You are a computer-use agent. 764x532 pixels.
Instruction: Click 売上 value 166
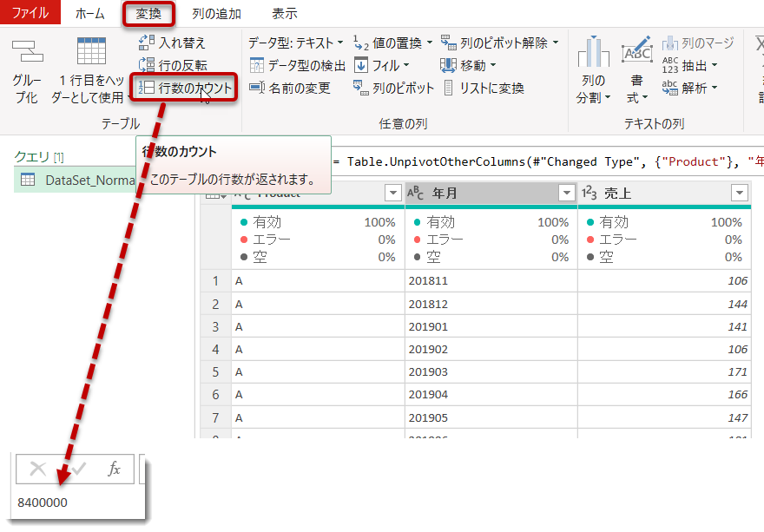[737, 395]
